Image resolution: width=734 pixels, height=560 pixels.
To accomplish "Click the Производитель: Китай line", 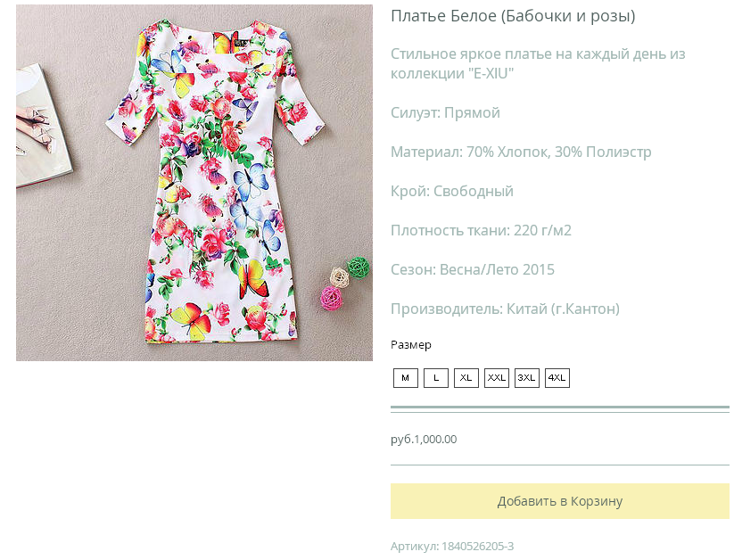I will coord(505,309).
